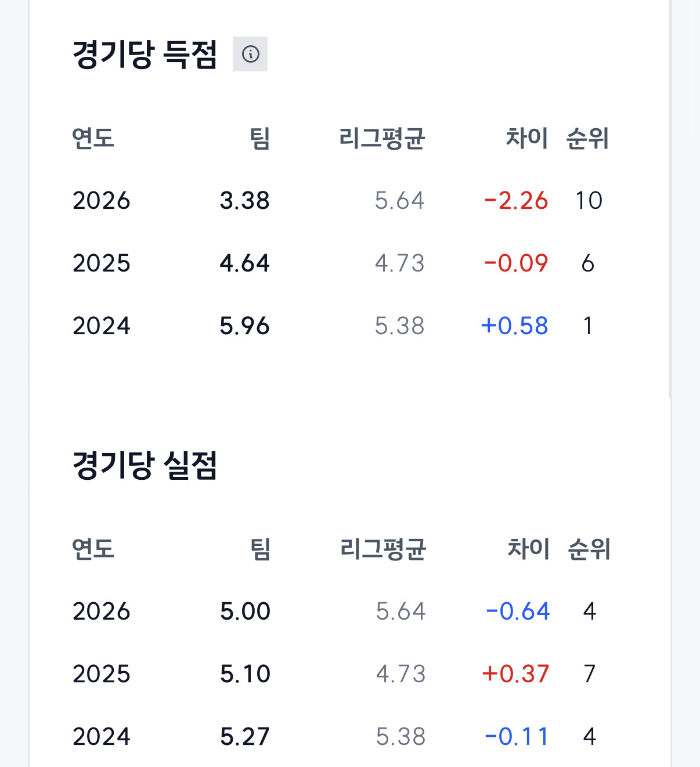Screen dimensions: 700x767
Task: Open the info icon next to 경기당 득점
Action: (250, 54)
